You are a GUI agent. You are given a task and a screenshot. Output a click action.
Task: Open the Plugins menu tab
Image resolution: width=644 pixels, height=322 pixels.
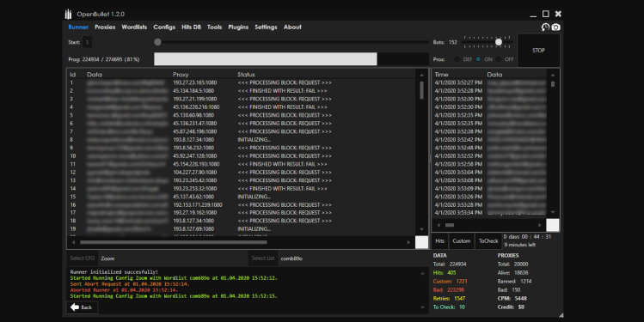pyautogui.click(x=238, y=27)
